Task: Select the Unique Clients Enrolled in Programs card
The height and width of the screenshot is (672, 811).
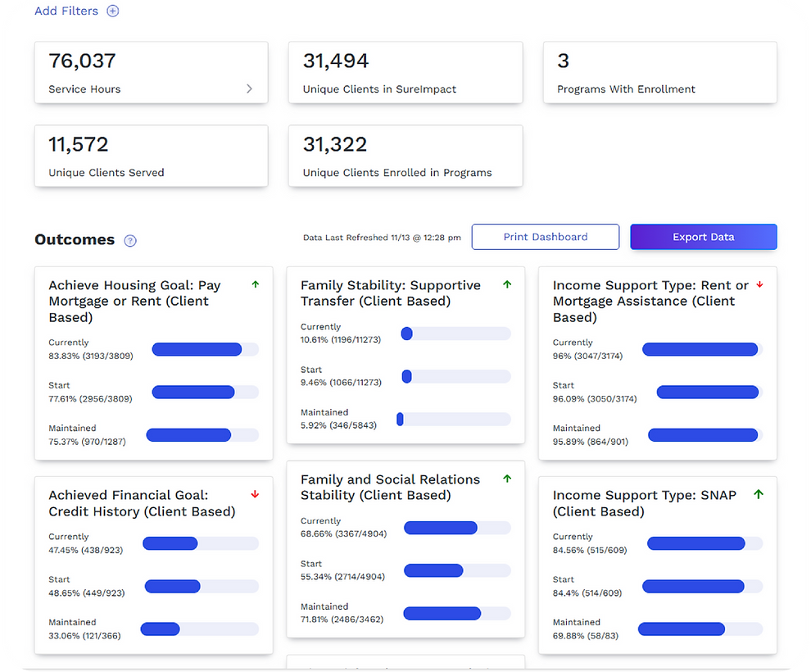Action: point(405,156)
